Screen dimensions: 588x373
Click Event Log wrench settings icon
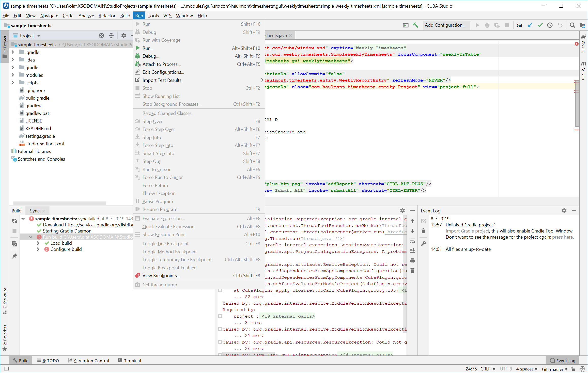pos(423,243)
